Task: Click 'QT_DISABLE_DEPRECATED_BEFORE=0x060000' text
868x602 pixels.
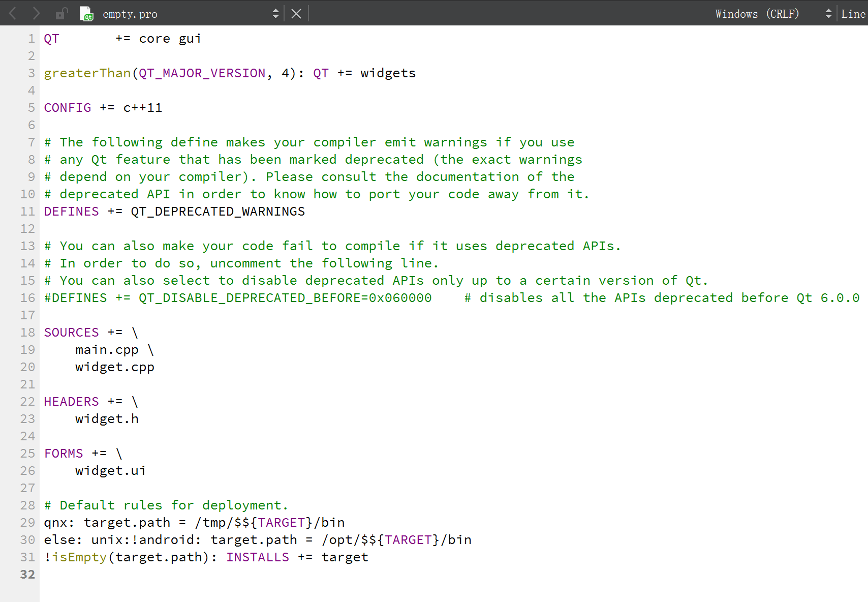Action: [286, 298]
